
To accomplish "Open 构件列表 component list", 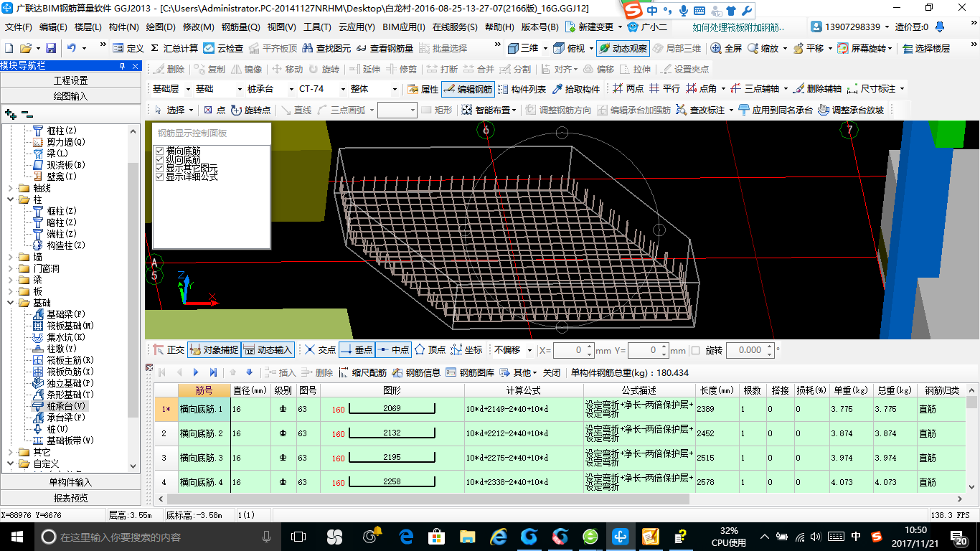I will pos(522,89).
